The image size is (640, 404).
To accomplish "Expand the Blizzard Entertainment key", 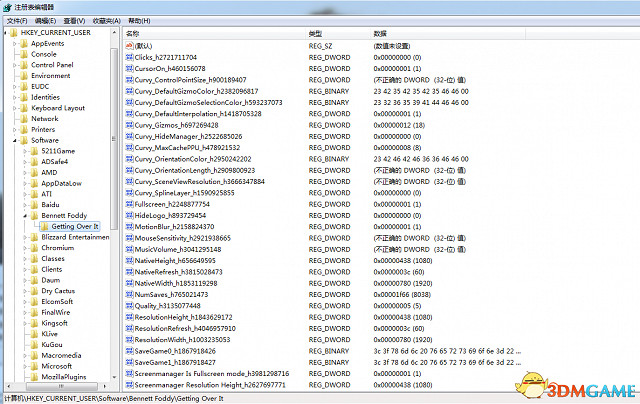I will click(24, 237).
